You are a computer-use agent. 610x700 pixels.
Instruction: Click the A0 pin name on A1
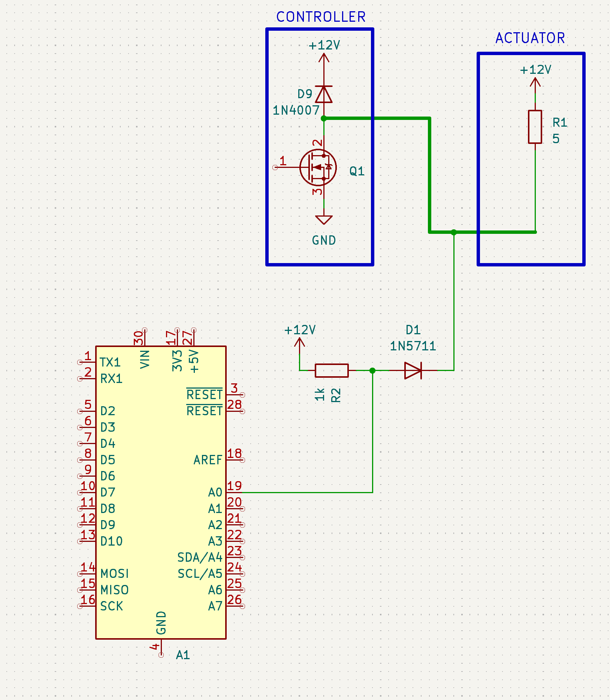pos(215,492)
